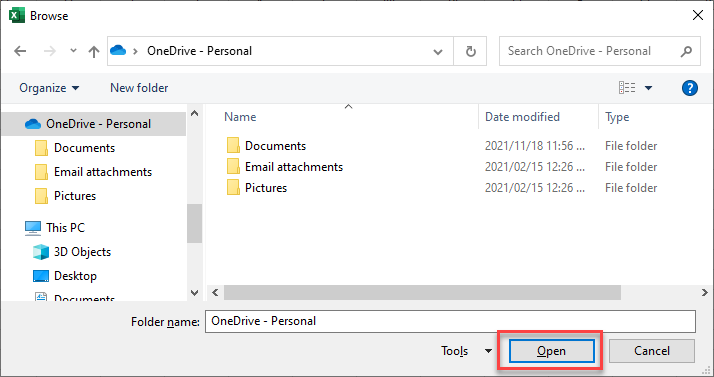Open the Help question mark button
This screenshot has width=714, height=377.
point(690,88)
